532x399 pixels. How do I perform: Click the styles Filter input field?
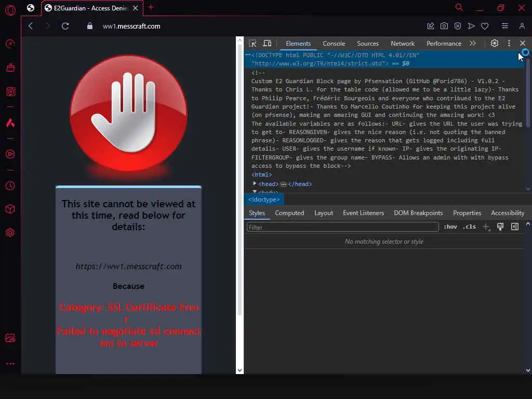pyautogui.click(x=343, y=227)
